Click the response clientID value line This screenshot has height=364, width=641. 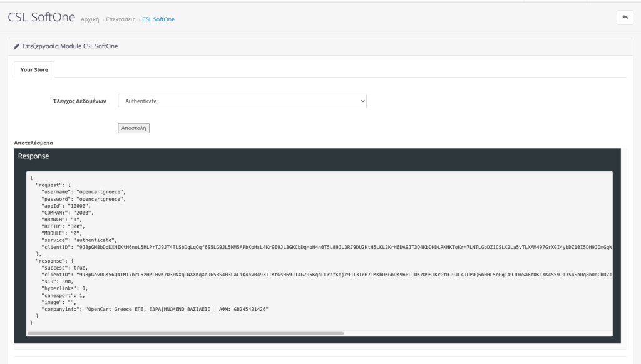326,275
